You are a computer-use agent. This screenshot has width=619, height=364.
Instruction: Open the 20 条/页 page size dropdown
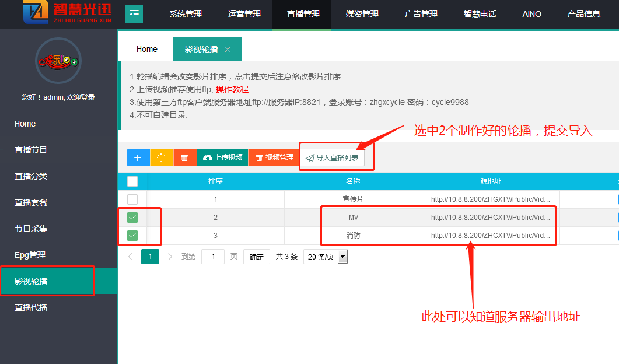(x=342, y=257)
